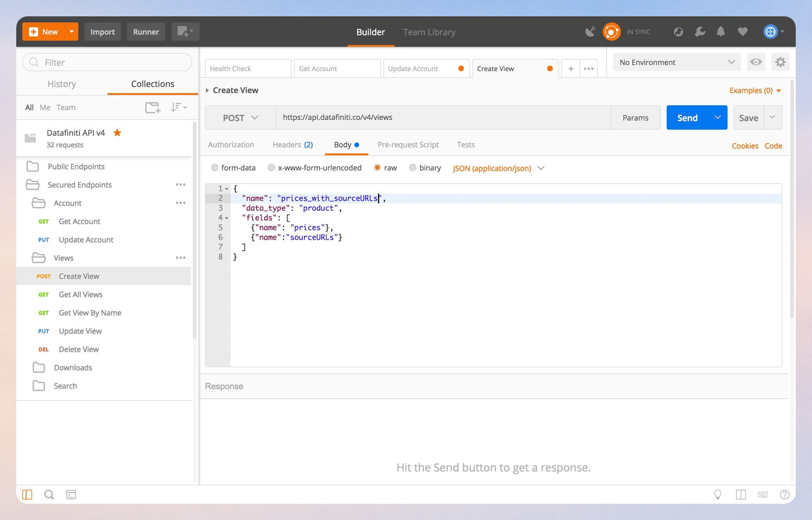Open environment quick look eye icon
Screen dimensions: 812x520
[756, 62]
